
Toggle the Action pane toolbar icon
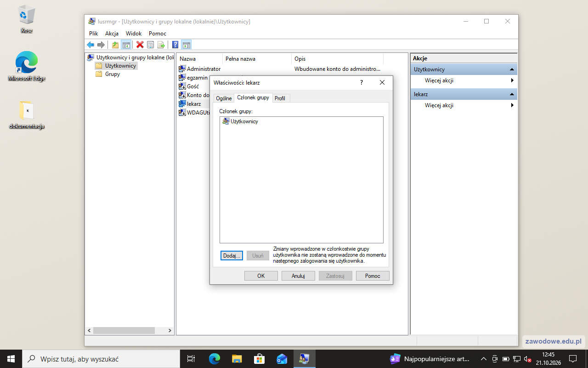pyautogui.click(x=186, y=45)
